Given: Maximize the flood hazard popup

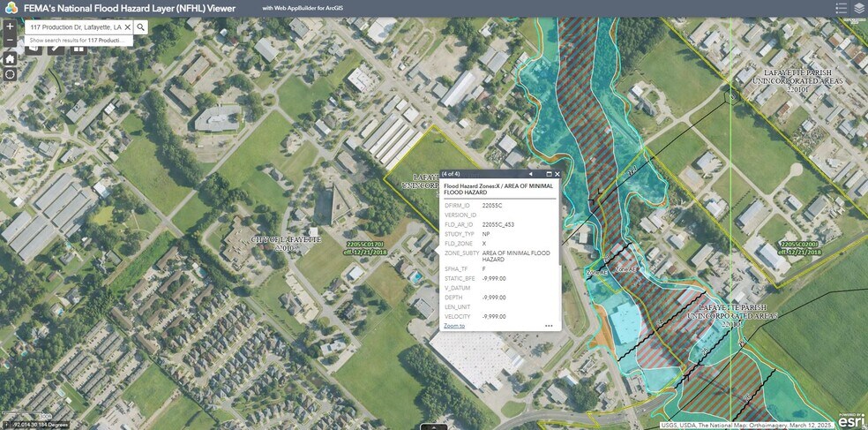Looking at the screenshot, I should click(x=549, y=174).
